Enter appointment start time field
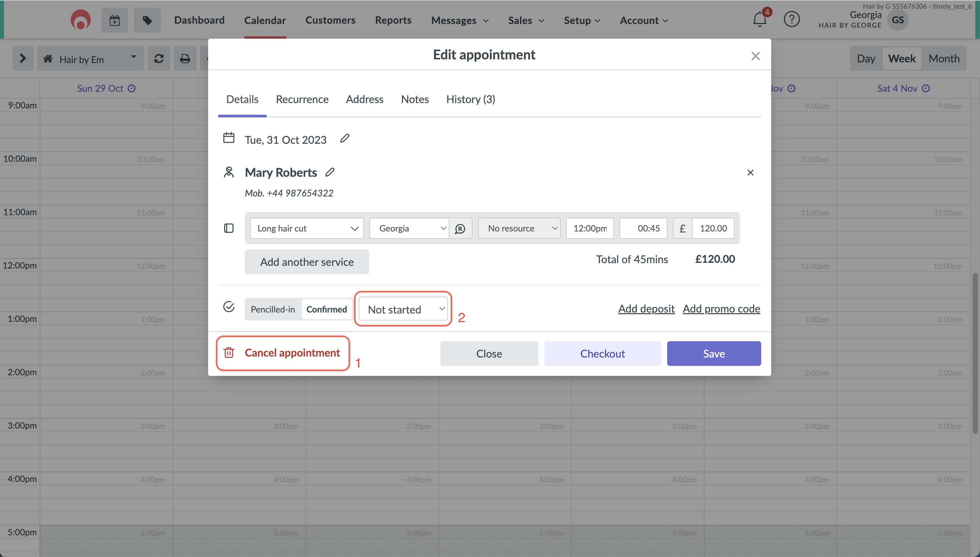This screenshot has width=980, height=557. 590,228
